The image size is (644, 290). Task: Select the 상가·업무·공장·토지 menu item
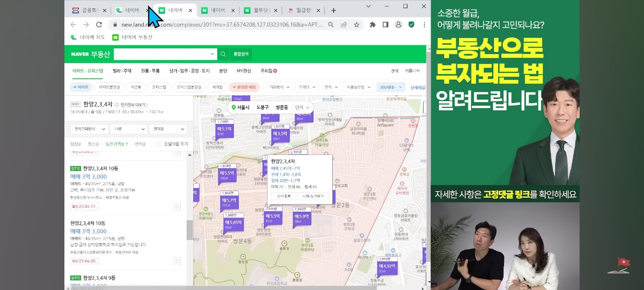[189, 71]
